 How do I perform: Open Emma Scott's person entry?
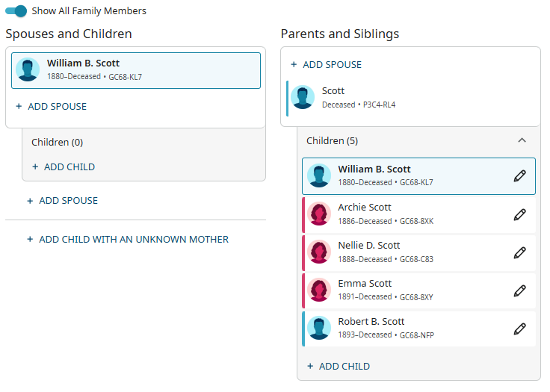click(365, 284)
